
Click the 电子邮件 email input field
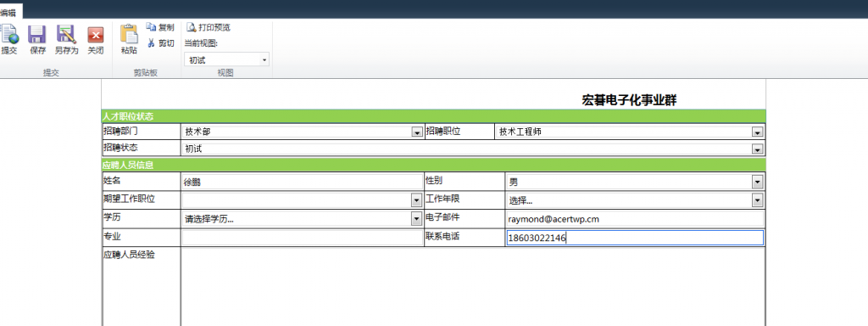pos(634,219)
